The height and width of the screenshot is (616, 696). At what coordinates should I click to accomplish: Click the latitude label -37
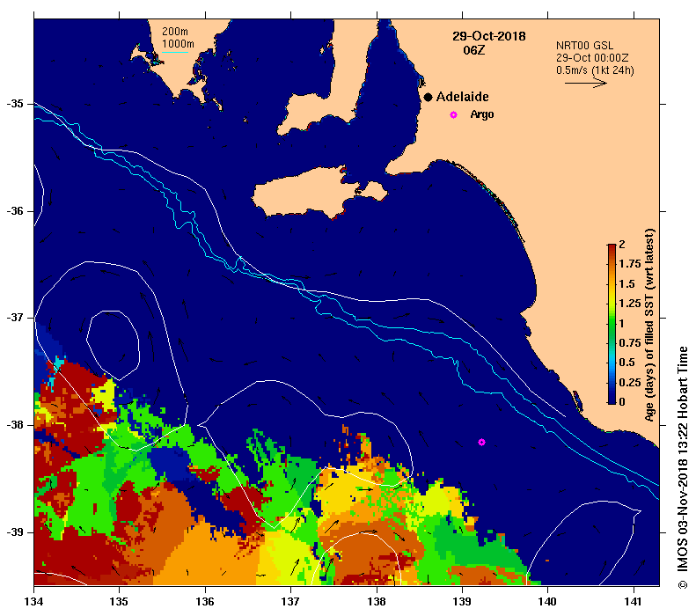[15, 318]
